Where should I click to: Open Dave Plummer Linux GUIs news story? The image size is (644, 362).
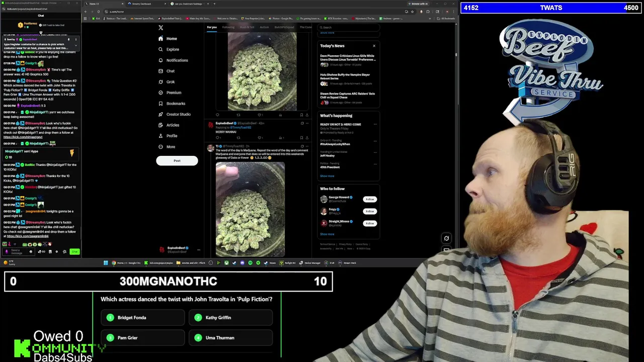(348, 60)
